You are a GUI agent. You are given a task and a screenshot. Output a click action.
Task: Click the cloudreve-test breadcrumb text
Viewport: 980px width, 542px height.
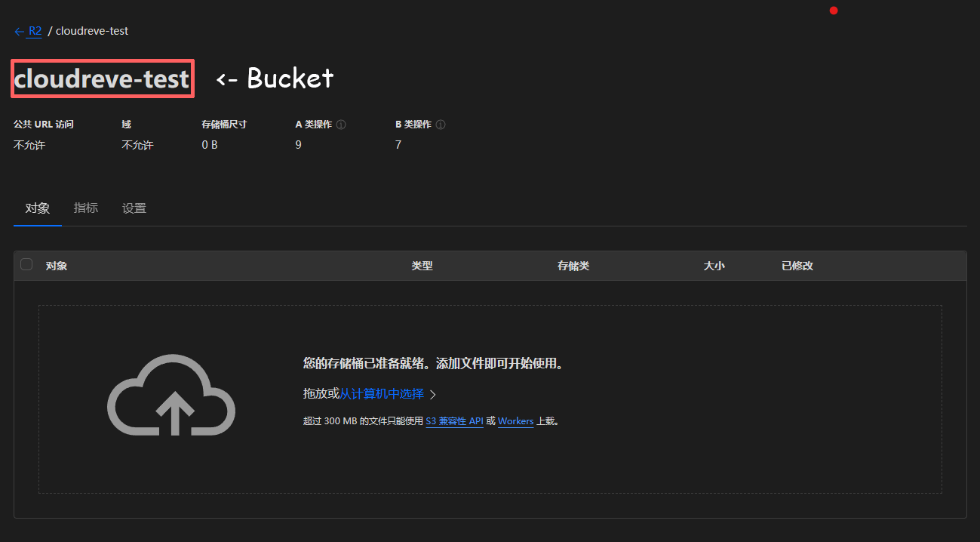point(92,31)
